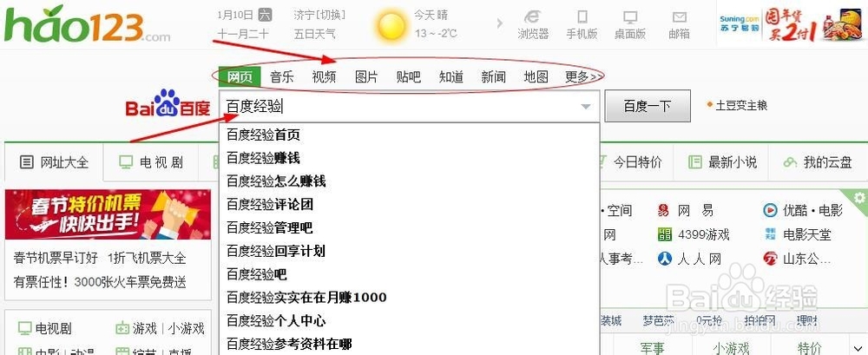Select the 网页 search tab
The width and height of the screenshot is (868, 355).
(x=240, y=76)
